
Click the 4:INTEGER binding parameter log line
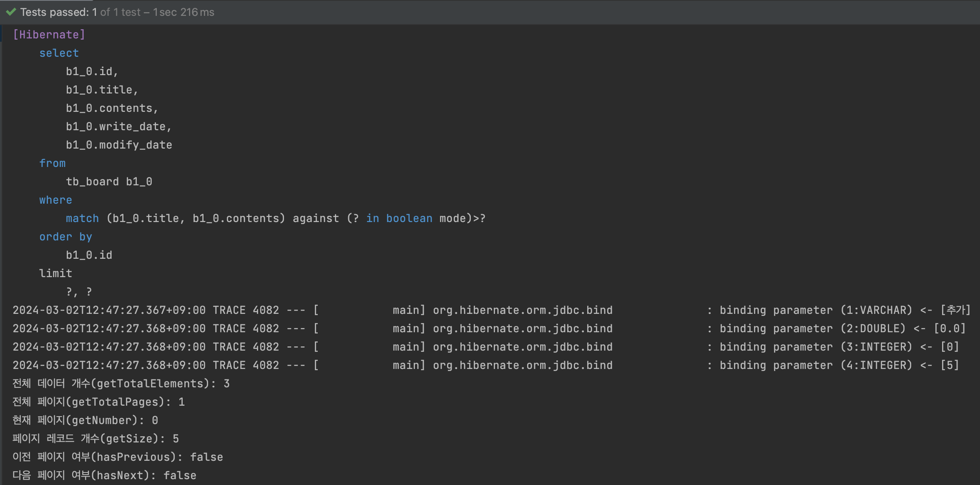pos(486,365)
